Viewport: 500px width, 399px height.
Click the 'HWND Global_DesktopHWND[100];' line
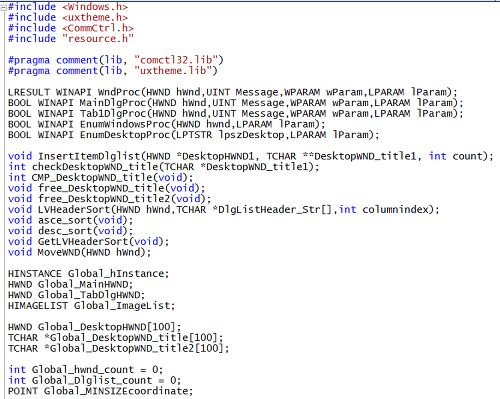95,327
